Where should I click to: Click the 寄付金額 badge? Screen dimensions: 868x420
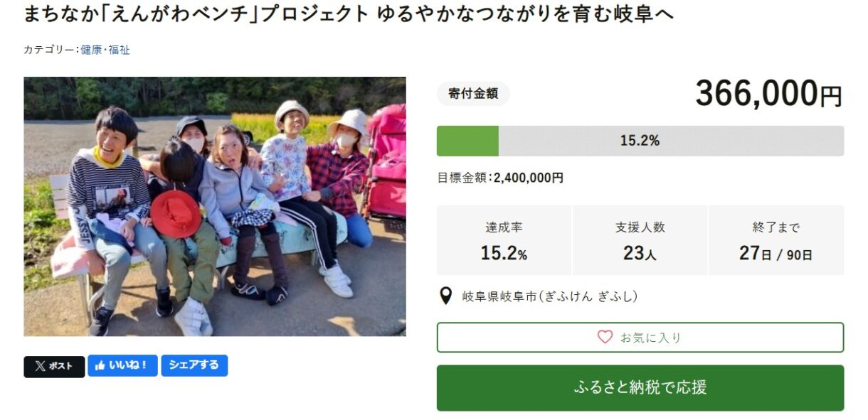[473, 93]
